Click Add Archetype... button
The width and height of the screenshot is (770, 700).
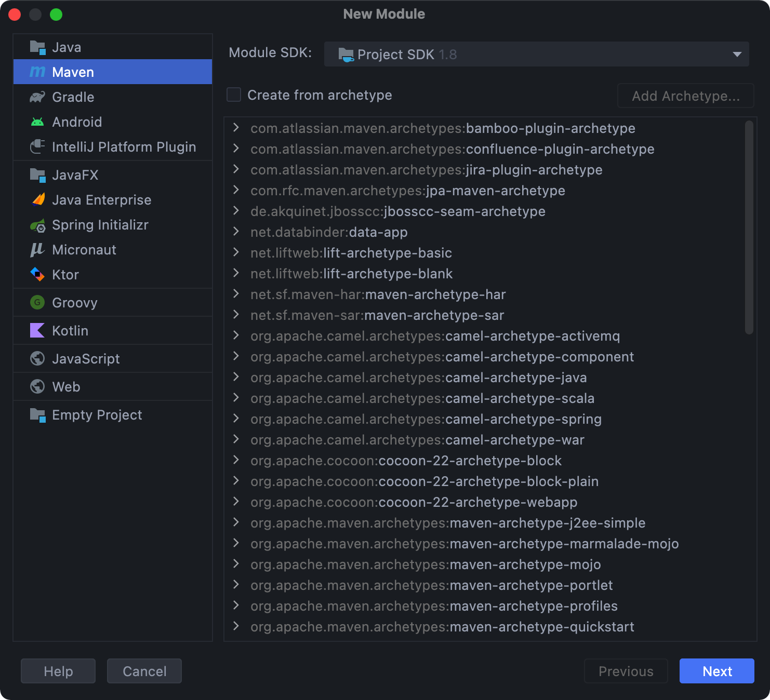pyautogui.click(x=686, y=96)
